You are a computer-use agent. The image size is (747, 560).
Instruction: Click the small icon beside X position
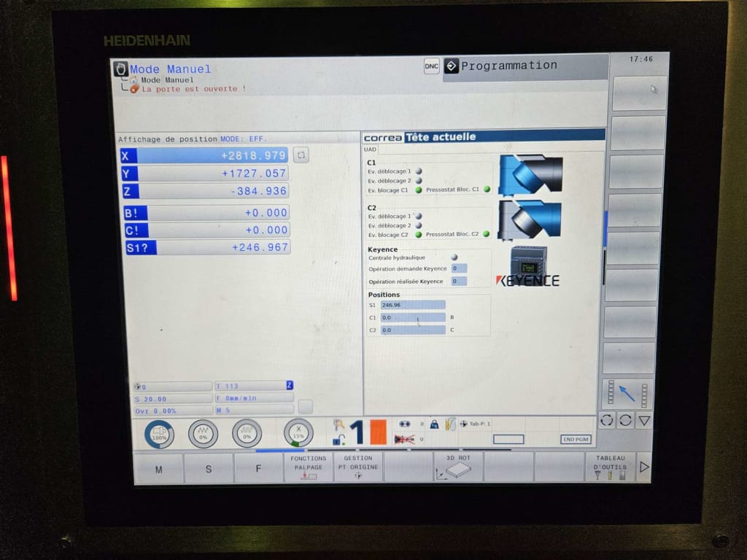(301, 155)
